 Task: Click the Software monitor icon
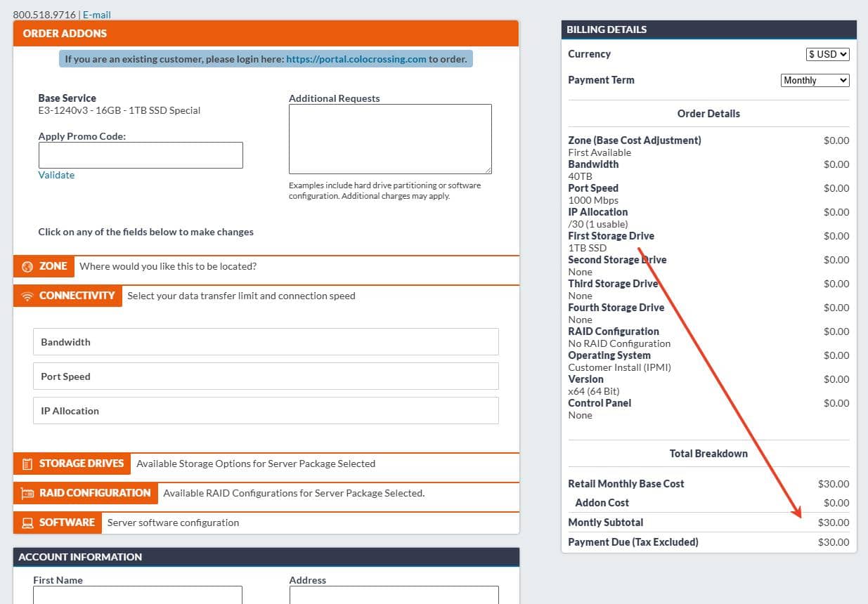27,523
